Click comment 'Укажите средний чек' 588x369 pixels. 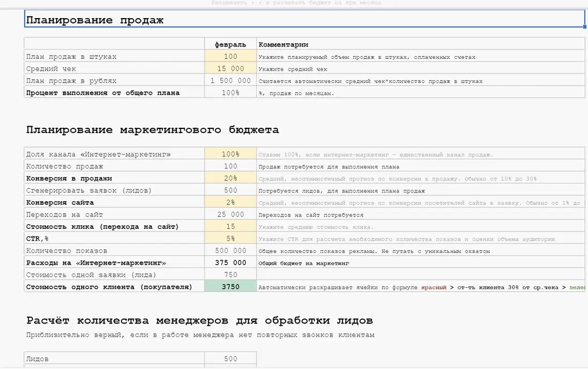pyautogui.click(x=293, y=69)
